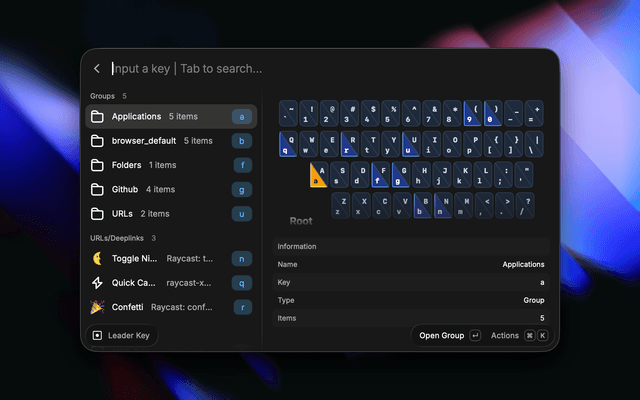The width and height of the screenshot is (640, 400).
Task: Click the question mark slash key
Action: pyautogui.click(x=525, y=206)
